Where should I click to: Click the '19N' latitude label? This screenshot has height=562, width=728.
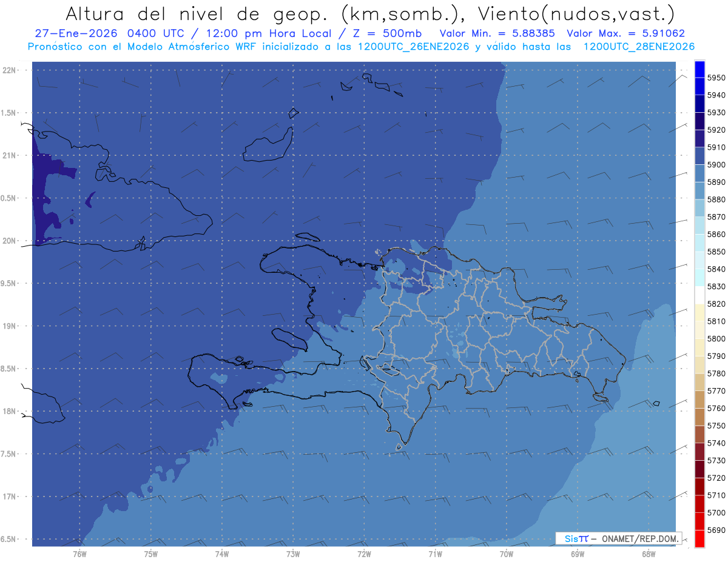(x=9, y=326)
